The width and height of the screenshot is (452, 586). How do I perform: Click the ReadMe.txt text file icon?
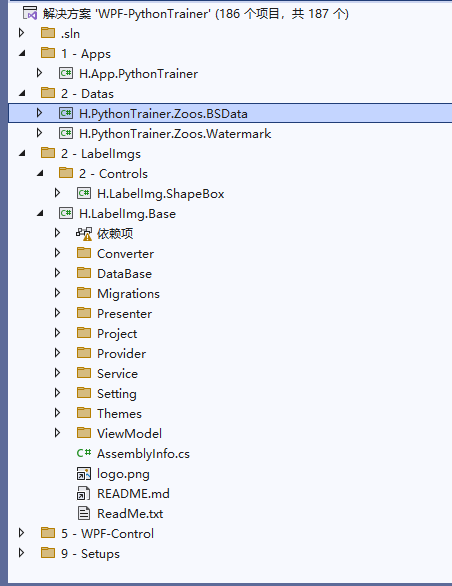pos(84,513)
